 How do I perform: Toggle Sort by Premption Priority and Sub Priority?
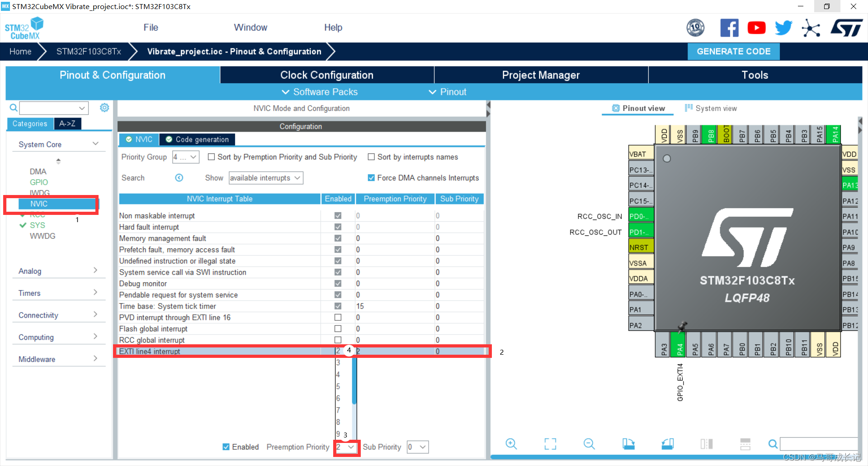point(211,157)
